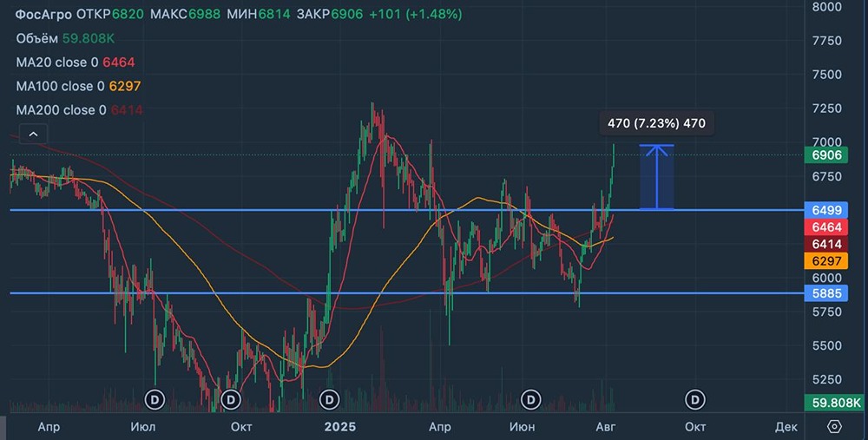
Task: Select the blue price range measurement arrow
Action: (x=656, y=177)
